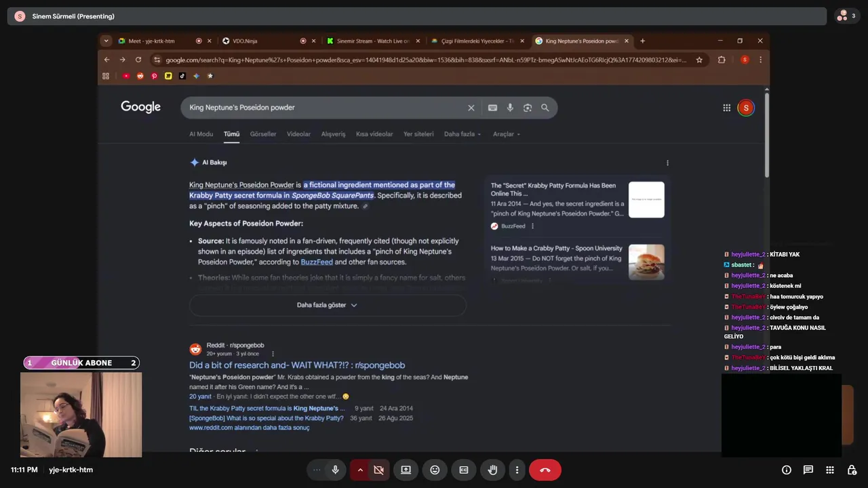Image resolution: width=868 pixels, height=488 pixels.
Task: Open meeting details info icon
Action: 787,470
